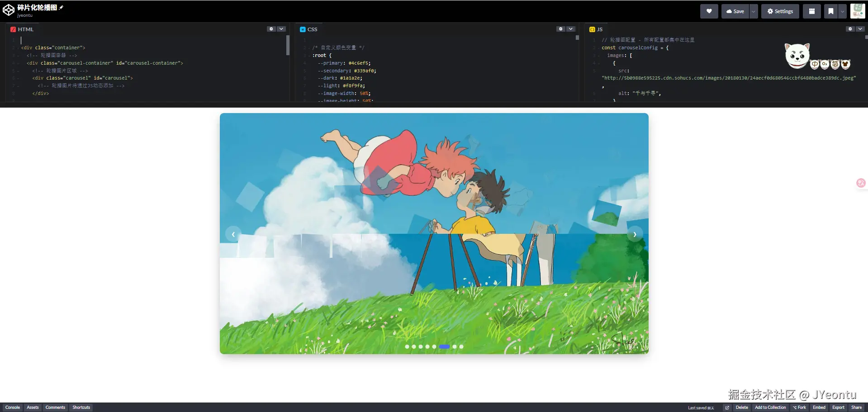Open HTML editor settings gear
Screen dimensions: 868x412
coord(271,29)
